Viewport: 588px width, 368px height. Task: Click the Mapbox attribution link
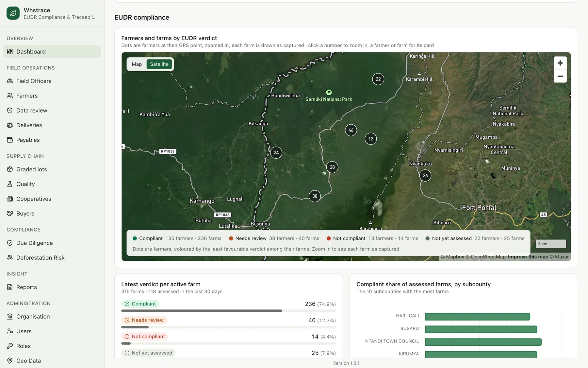[x=452, y=257]
